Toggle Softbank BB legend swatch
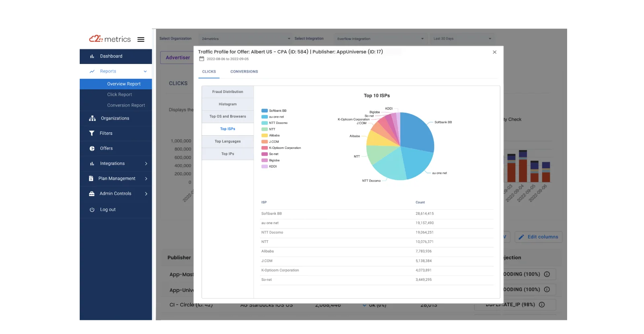 264,111
